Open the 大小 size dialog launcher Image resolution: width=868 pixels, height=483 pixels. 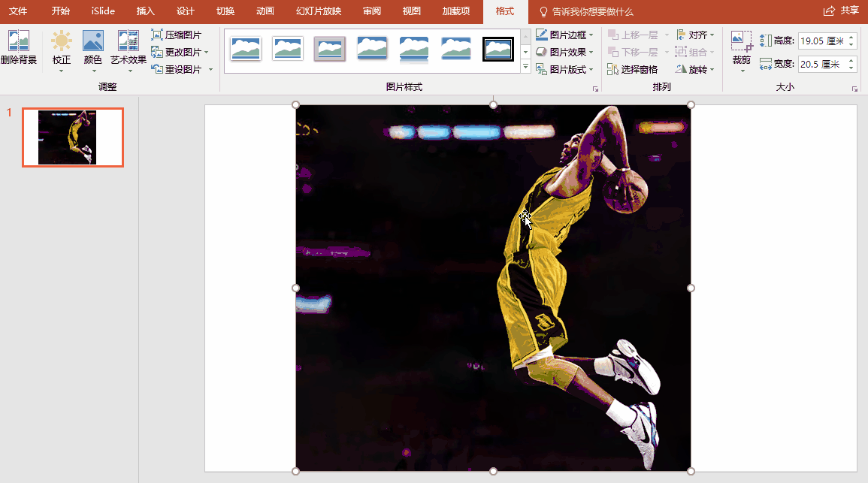854,89
